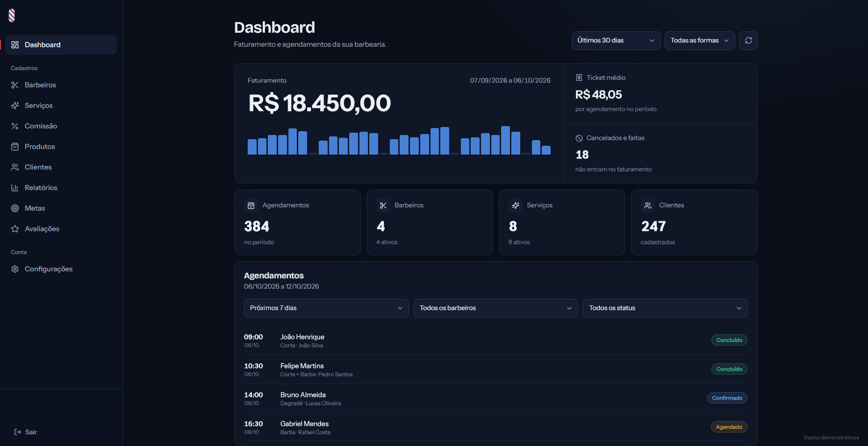Click the 384 Agendamentos count

pyautogui.click(x=257, y=227)
